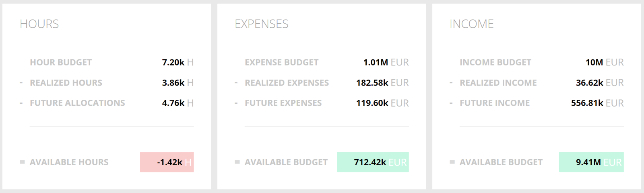Click the green 9.41M EUR available budget value

click(x=591, y=162)
